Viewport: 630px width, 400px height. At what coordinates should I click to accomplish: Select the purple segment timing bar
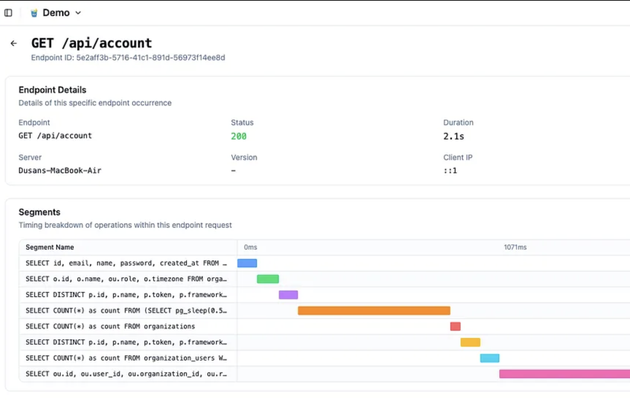point(288,295)
